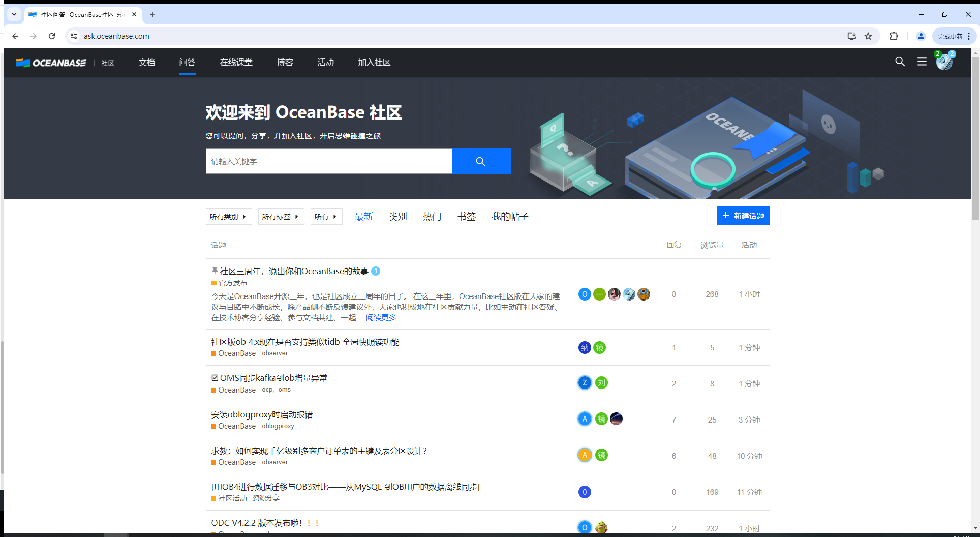Switch to the 热门 tab

(432, 217)
